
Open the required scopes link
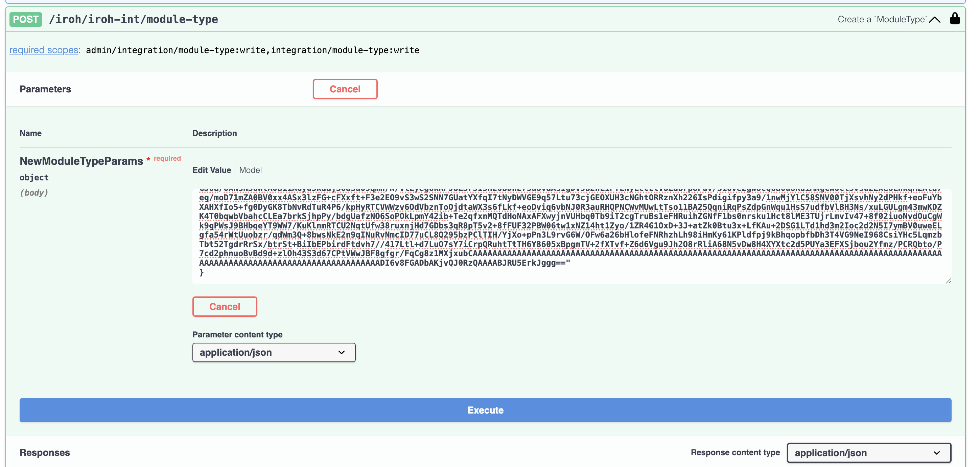(43, 50)
